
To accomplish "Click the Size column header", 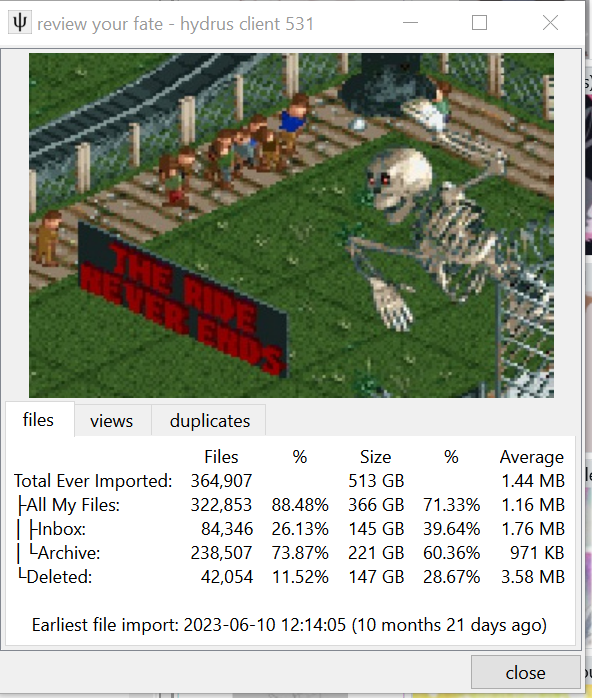I will click(x=376, y=457).
